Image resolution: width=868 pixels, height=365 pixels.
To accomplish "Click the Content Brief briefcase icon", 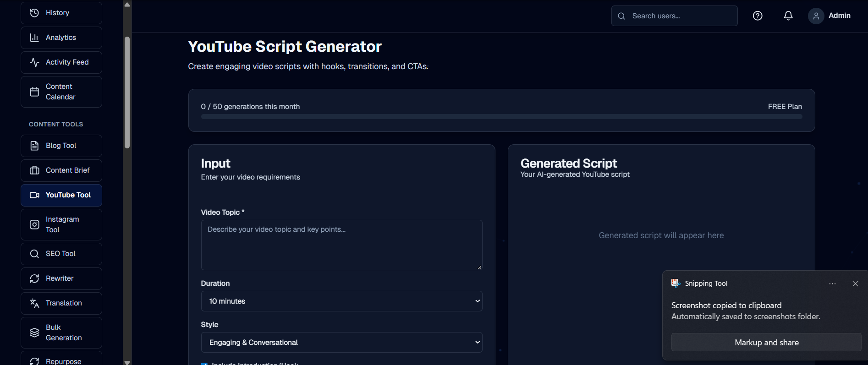I will (x=34, y=170).
